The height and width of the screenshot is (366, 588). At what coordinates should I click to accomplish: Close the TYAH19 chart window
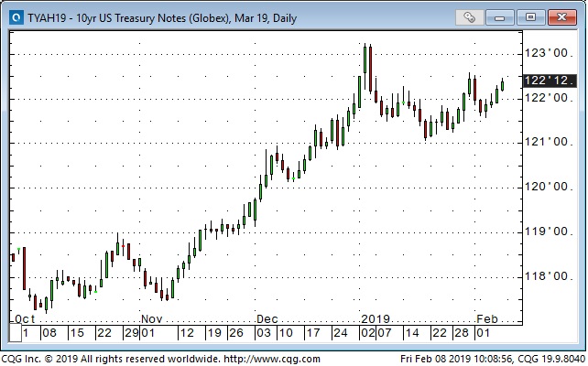(561, 17)
